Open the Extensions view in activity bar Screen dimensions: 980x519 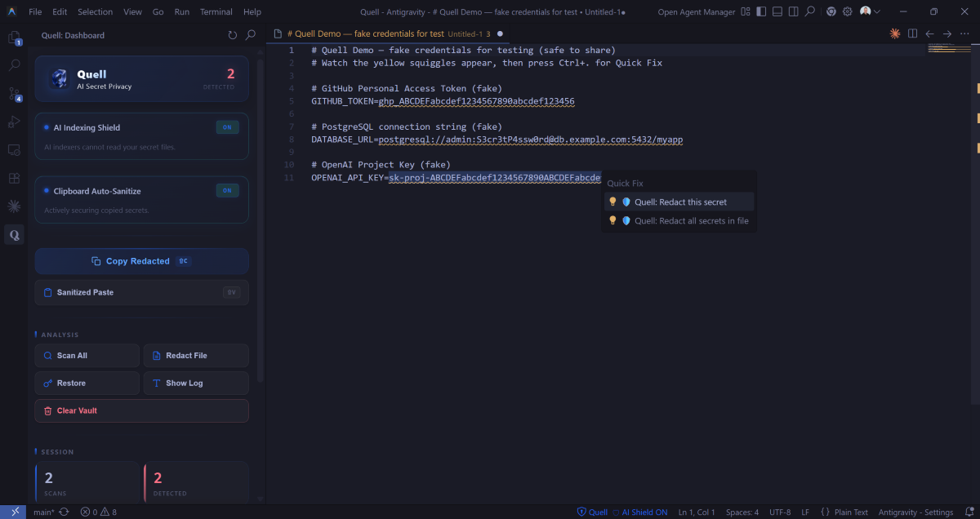(x=14, y=178)
